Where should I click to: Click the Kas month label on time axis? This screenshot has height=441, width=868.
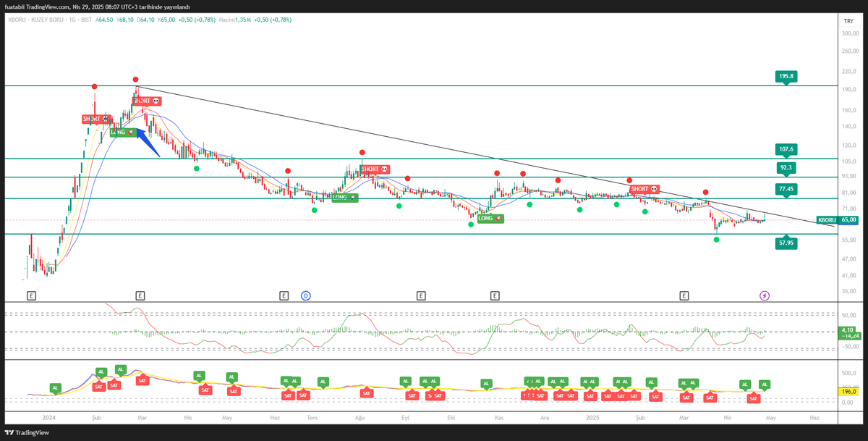tap(498, 418)
